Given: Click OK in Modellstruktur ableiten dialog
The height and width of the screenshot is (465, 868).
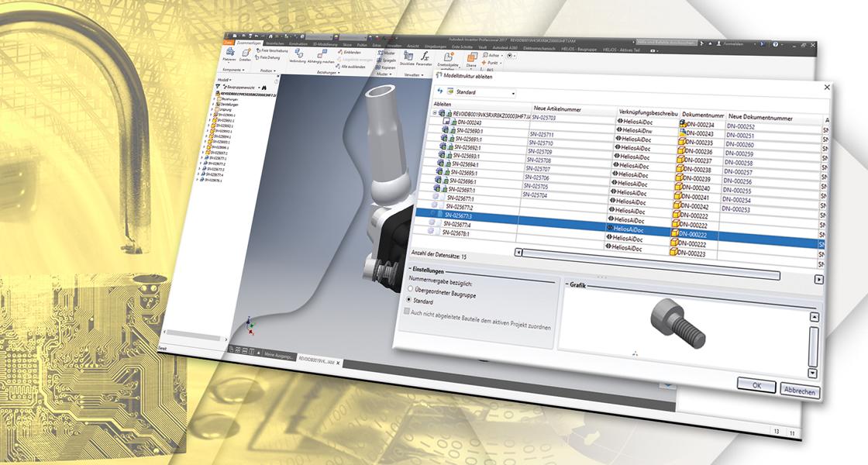Looking at the screenshot, I should [x=756, y=385].
